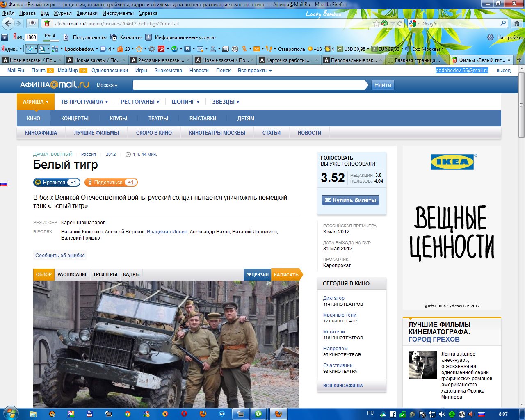Open a new tab with the plus button
Image resolution: width=525 pixels, height=420 pixels.
click(x=519, y=60)
